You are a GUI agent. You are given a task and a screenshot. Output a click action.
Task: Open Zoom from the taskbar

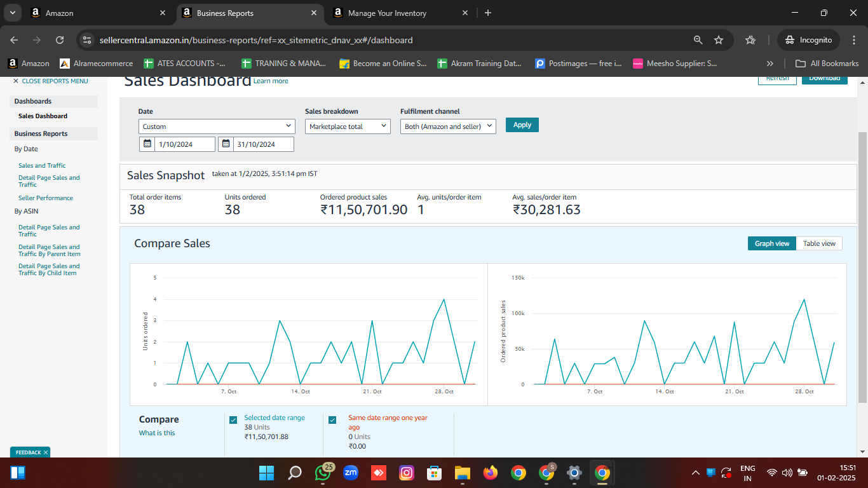click(351, 473)
